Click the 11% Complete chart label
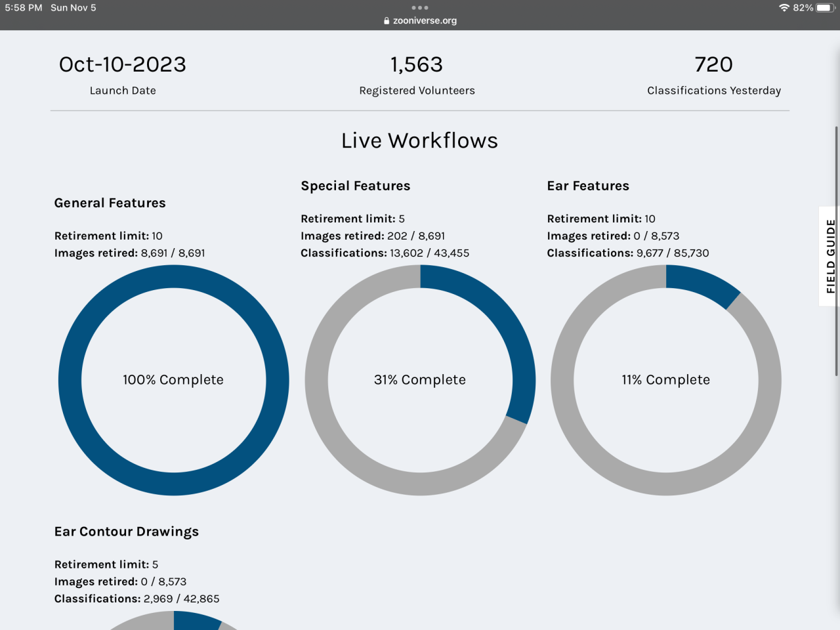This screenshot has width=840, height=630. (x=666, y=380)
